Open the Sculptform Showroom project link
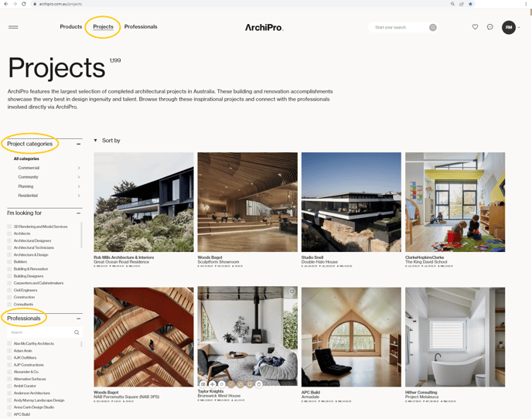The image size is (532, 419). (219, 262)
